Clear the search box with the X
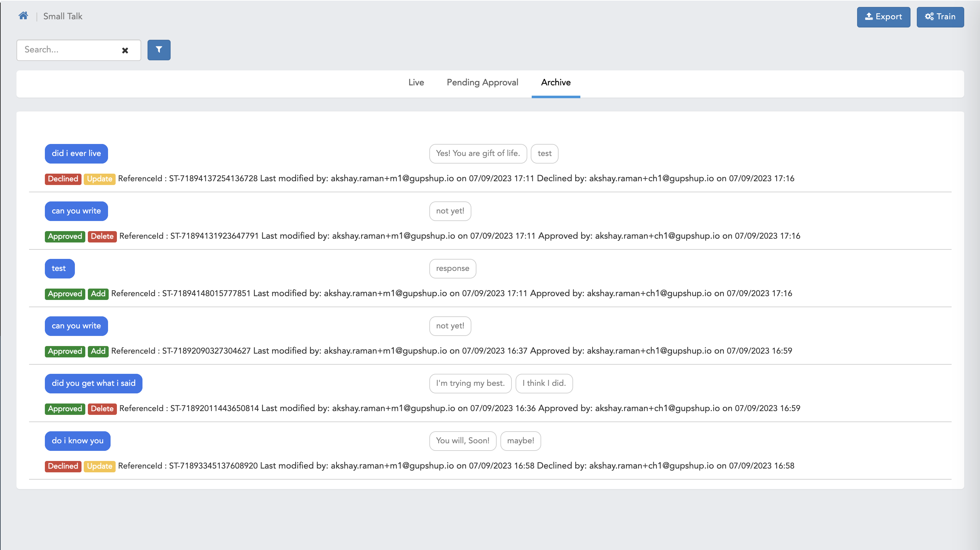This screenshot has width=980, height=550. pos(125,50)
